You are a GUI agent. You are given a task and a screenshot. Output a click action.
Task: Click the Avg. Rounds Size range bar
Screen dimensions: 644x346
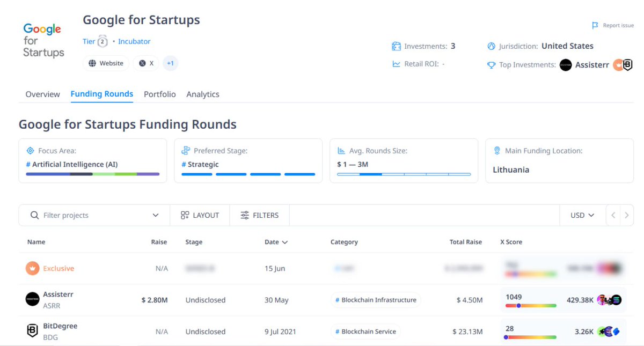coord(404,174)
